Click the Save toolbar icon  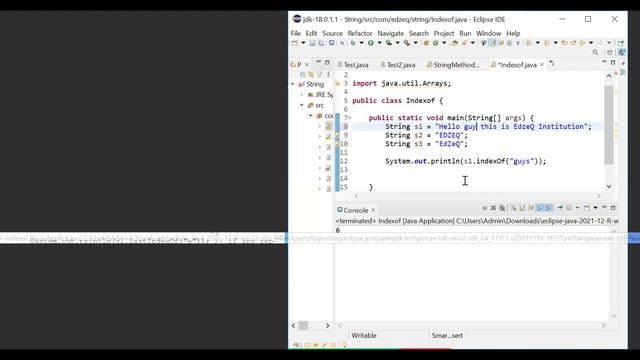coord(312,43)
